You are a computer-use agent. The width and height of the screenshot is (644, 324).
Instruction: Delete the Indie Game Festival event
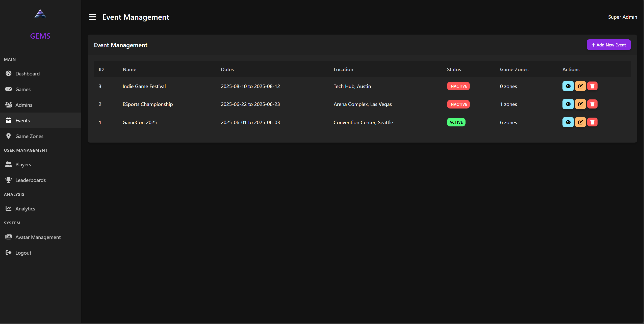point(592,86)
